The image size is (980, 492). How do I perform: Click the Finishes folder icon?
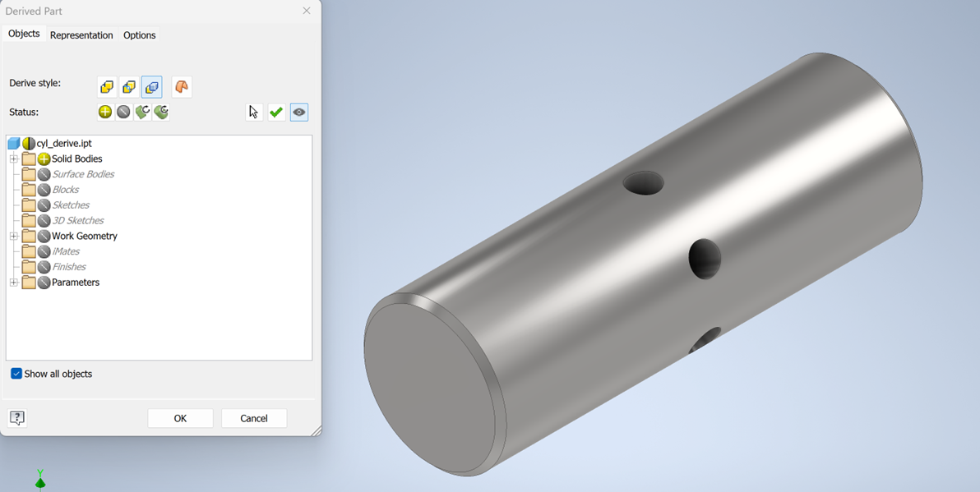29,267
